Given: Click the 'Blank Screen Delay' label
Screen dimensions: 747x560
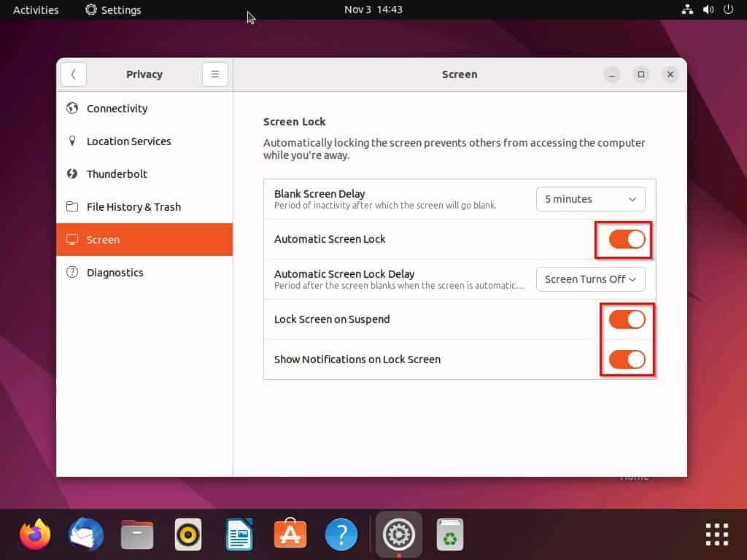Looking at the screenshot, I should 320,194.
